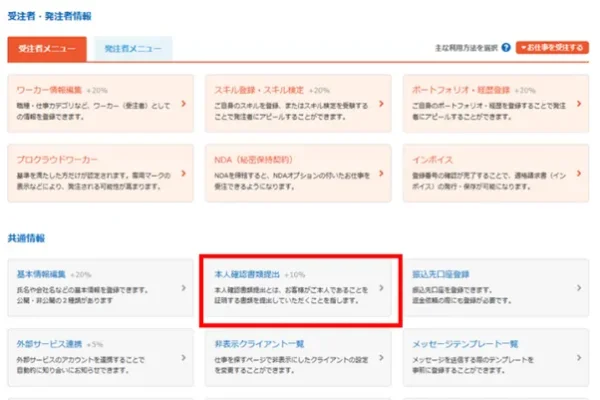This screenshot has height=400, width=600.
Task: Click the 本人確認書類提出 card description text
Action: tap(291, 295)
